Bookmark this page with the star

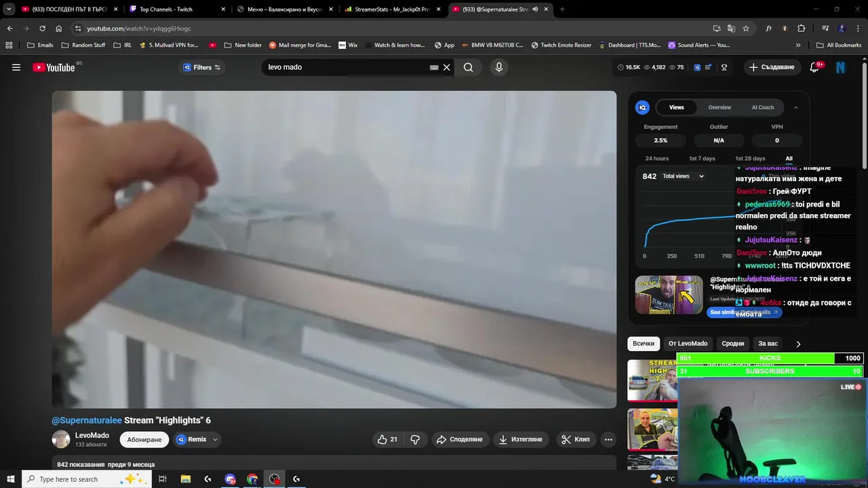(x=746, y=28)
